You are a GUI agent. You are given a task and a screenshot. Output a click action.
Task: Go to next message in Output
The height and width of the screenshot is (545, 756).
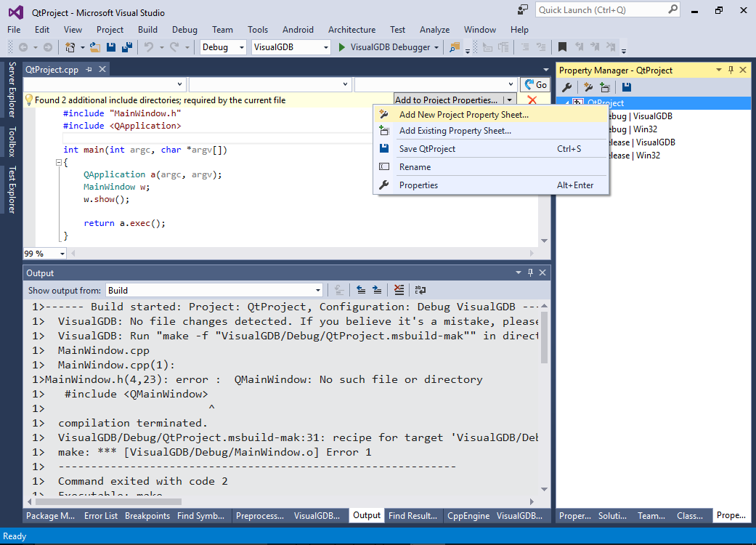point(377,290)
